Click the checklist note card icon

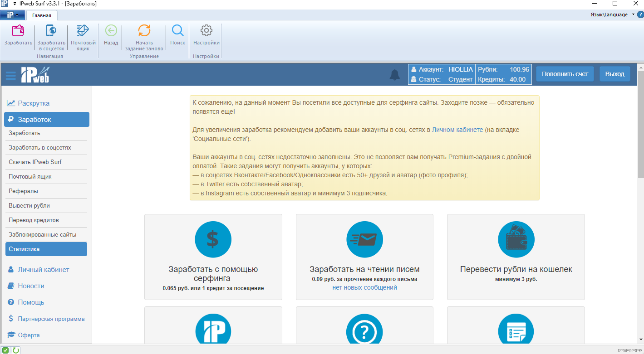pyautogui.click(x=516, y=329)
